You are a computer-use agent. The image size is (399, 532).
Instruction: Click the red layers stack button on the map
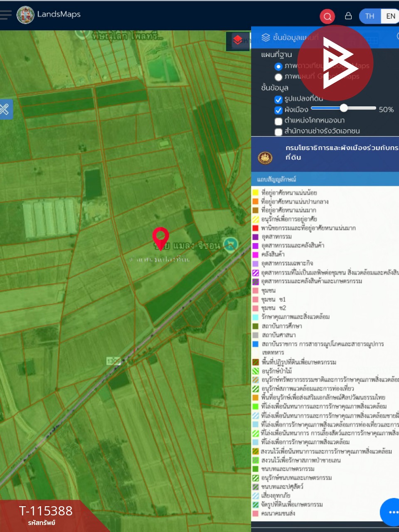(x=238, y=40)
